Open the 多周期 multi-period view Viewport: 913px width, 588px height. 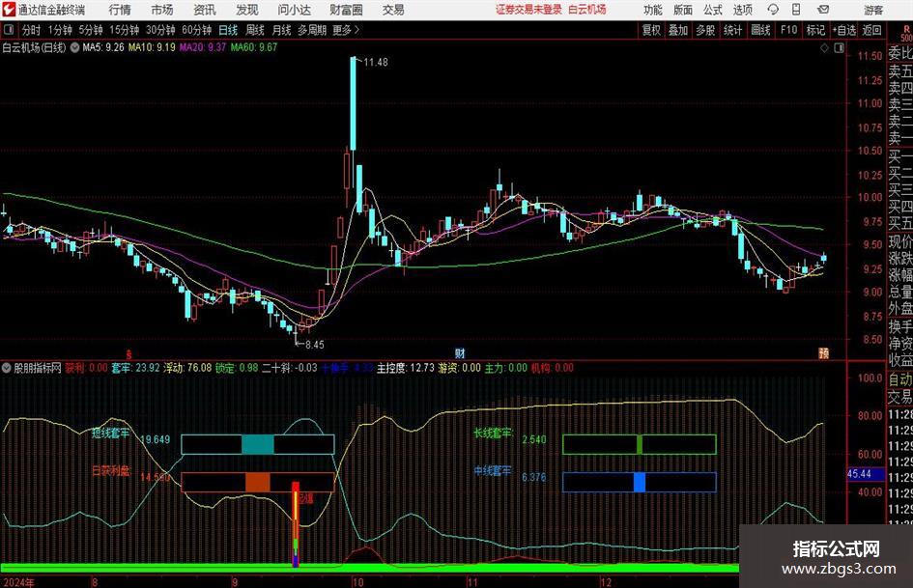(312, 30)
